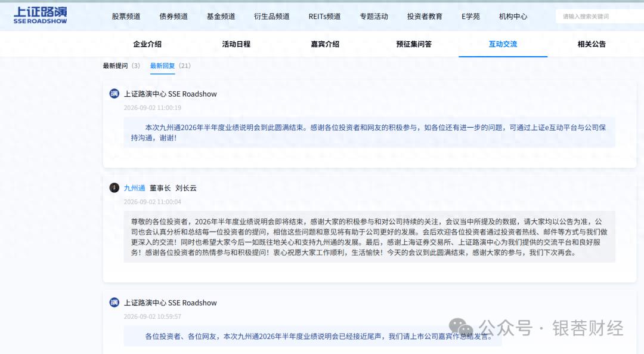The height and width of the screenshot is (354, 644).
Task: Switch to the 预征集问答 tab
Action: click(414, 44)
